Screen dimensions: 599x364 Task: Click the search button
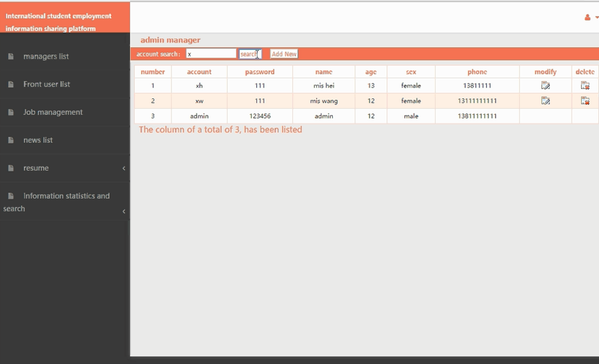coord(250,54)
